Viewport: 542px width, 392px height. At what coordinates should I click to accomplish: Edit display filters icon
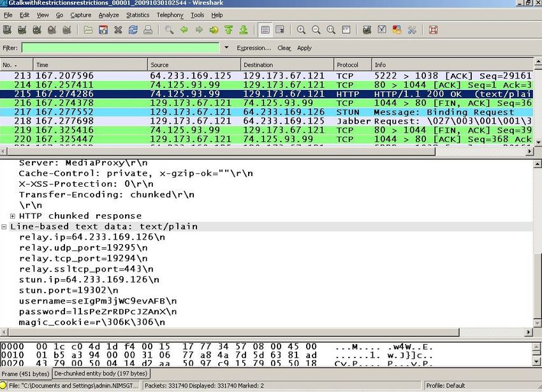(x=382, y=30)
